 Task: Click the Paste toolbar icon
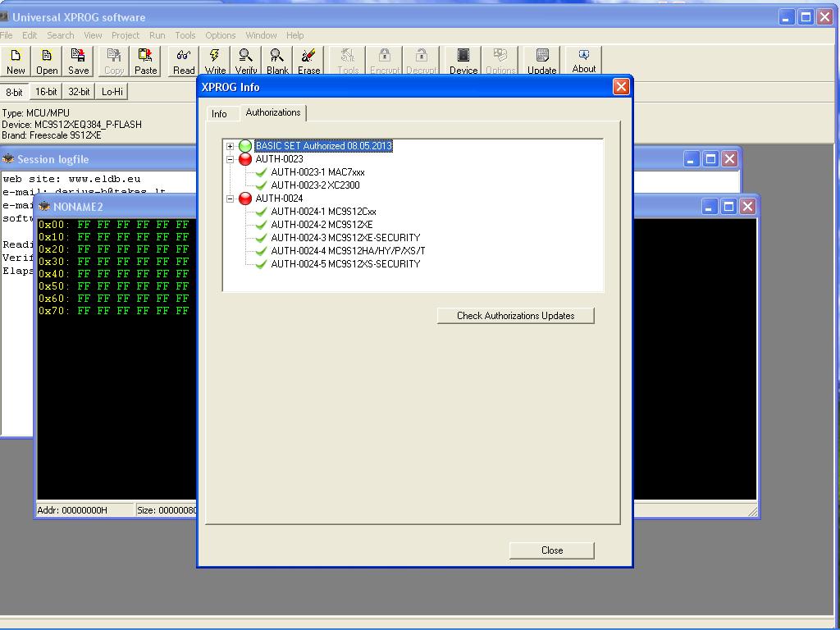pyautogui.click(x=145, y=61)
